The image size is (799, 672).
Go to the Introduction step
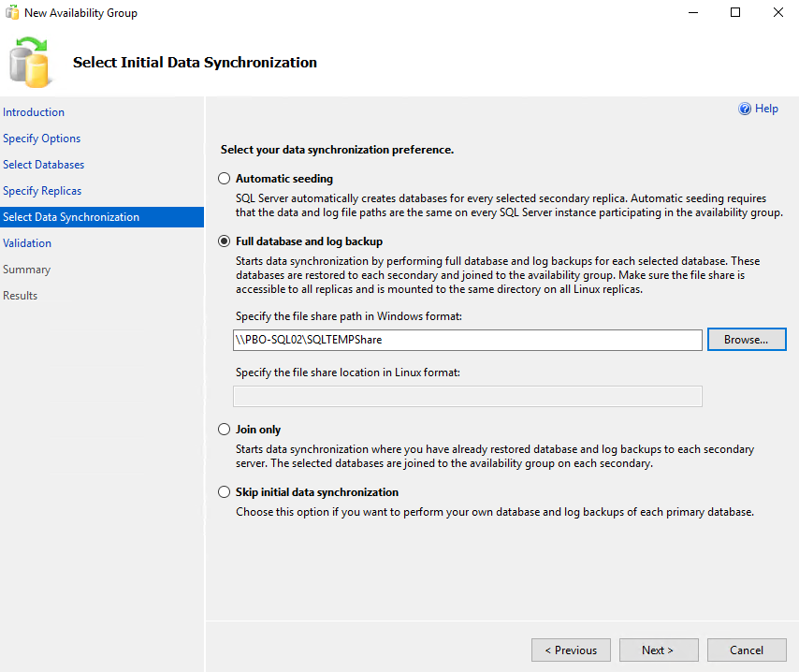34,112
